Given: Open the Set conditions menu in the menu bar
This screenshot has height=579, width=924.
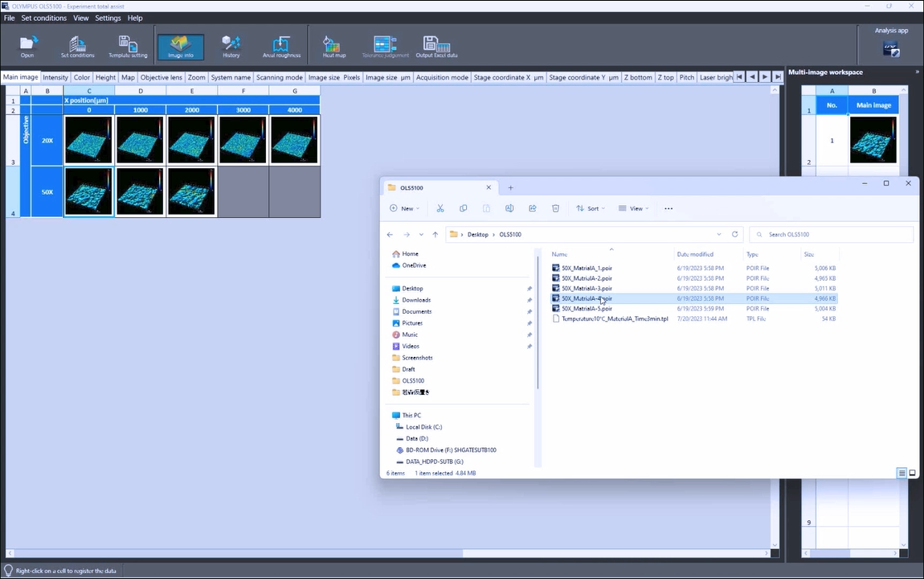Looking at the screenshot, I should (43, 18).
